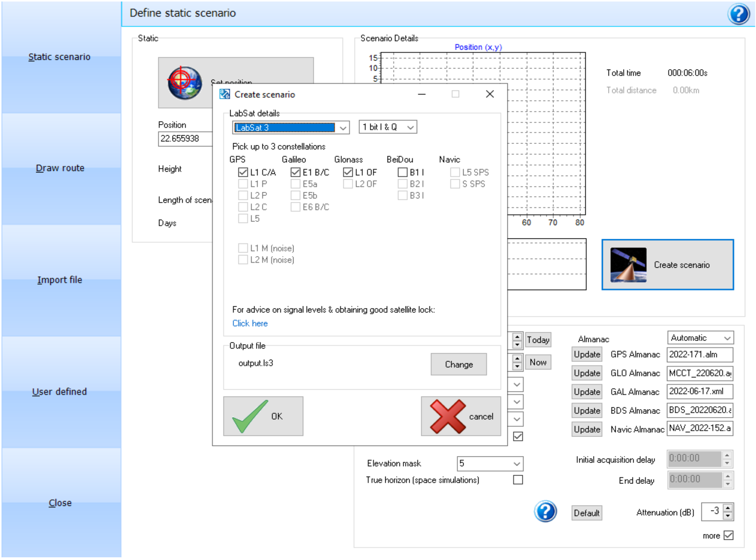
Task: Click the Attenuation value field
Action: pyautogui.click(x=711, y=511)
